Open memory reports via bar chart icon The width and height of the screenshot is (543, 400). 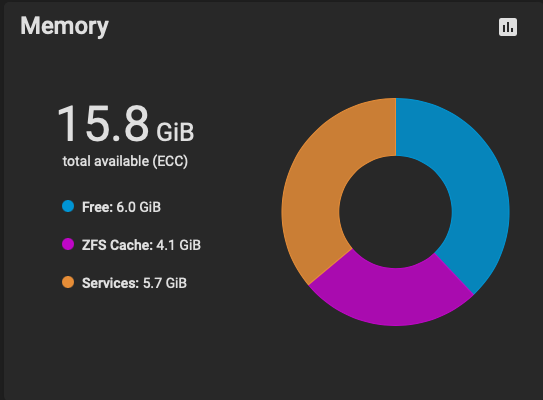508,27
